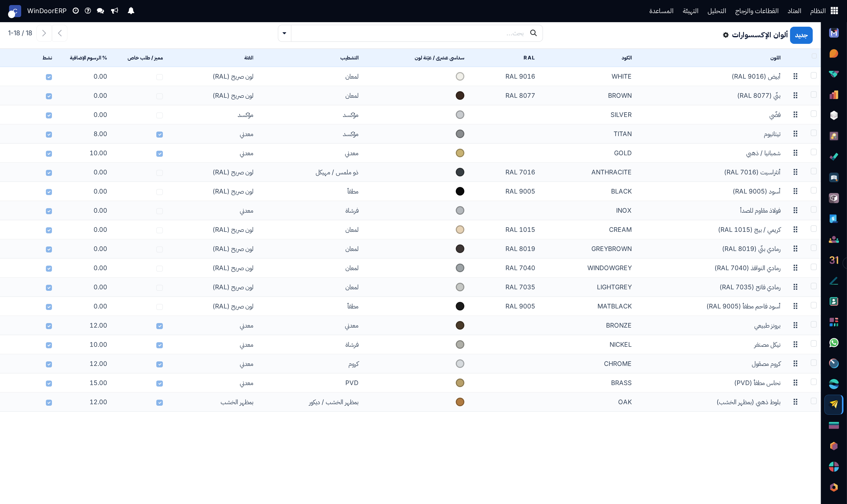
Task: Expand the search options dropdown arrow
Action: pyautogui.click(x=284, y=33)
